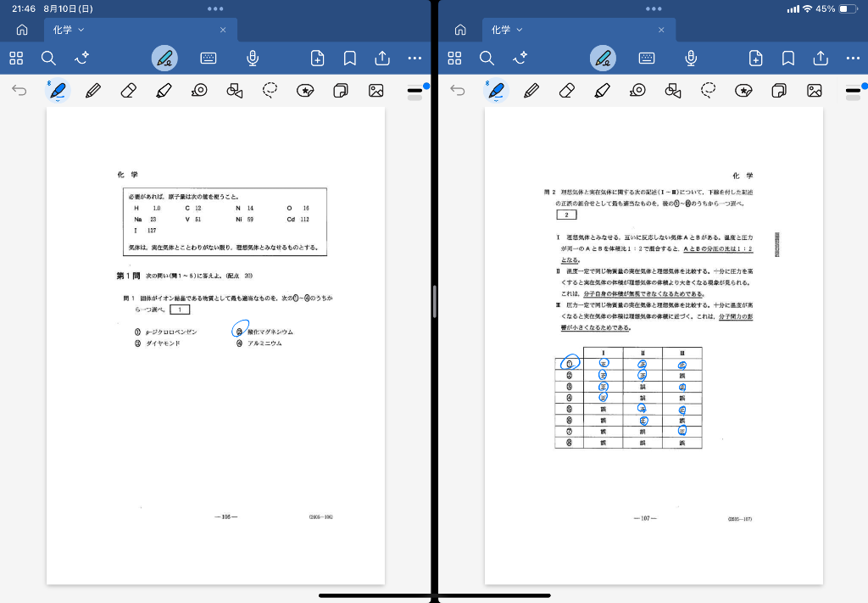Toggle pen editing mode in the left pane
Image resolution: width=868 pixels, height=603 pixels.
(164, 59)
